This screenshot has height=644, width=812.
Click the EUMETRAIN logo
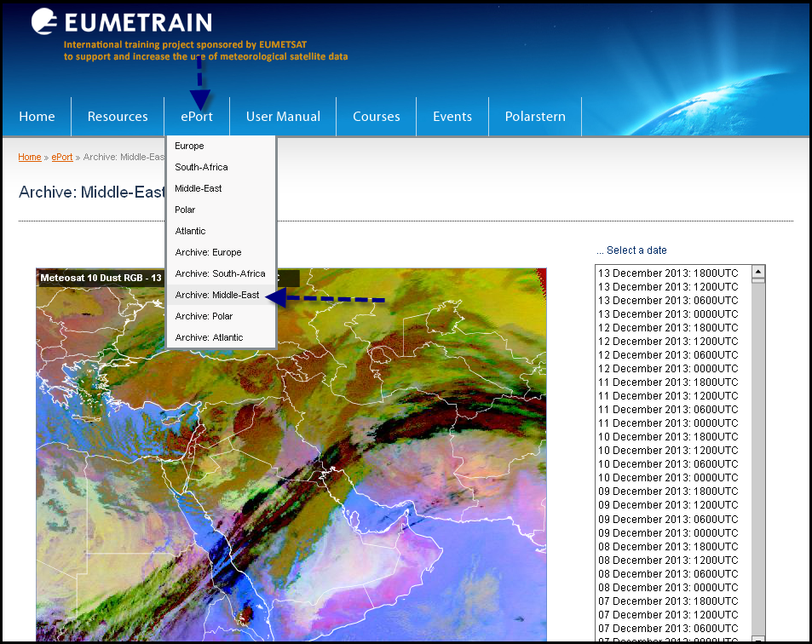122,22
